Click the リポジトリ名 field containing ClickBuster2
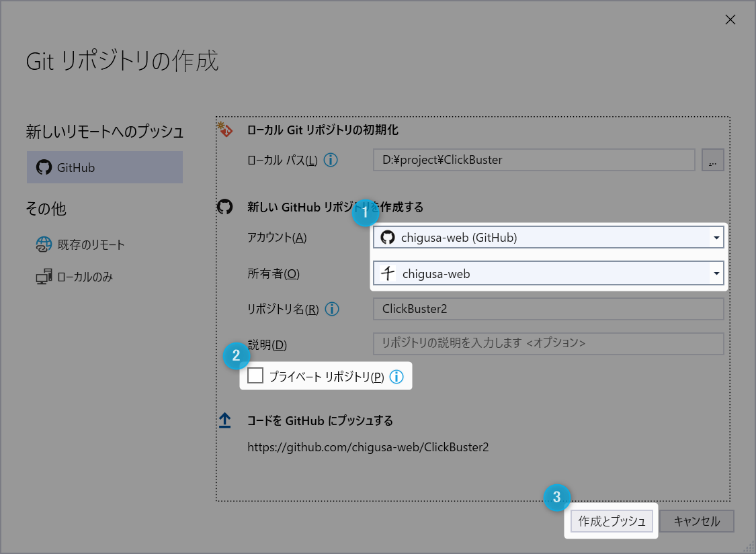The image size is (756, 554). 548,309
